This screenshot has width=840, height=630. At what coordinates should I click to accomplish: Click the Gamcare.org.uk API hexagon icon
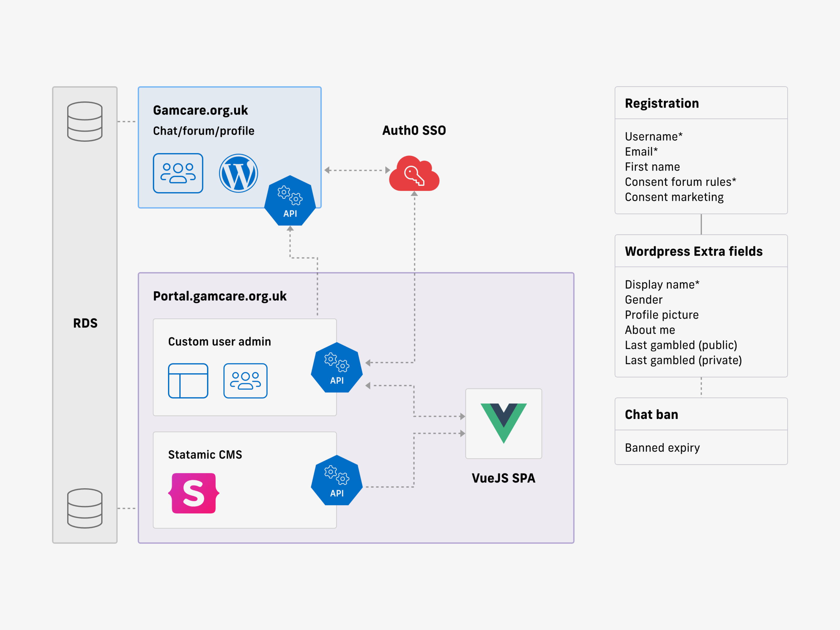290,201
